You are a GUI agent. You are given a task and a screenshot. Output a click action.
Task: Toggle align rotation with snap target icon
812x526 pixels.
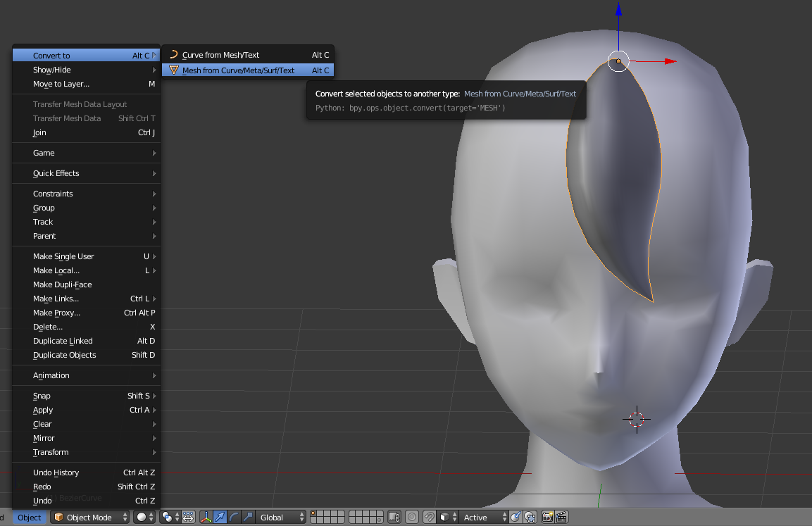[x=516, y=518]
